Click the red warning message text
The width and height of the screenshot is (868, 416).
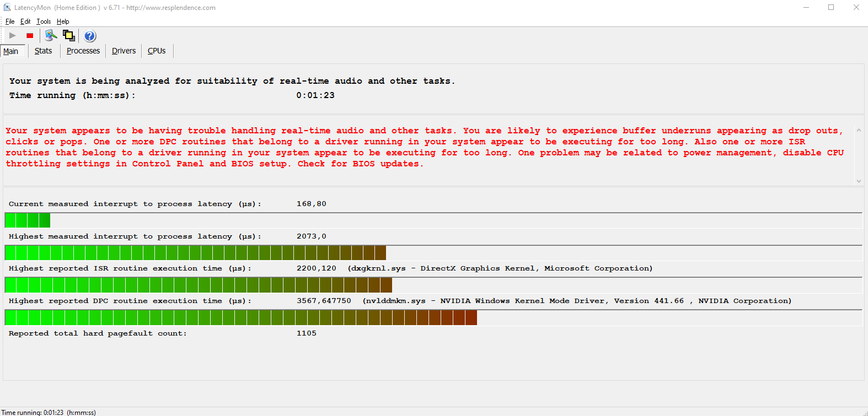coord(425,147)
